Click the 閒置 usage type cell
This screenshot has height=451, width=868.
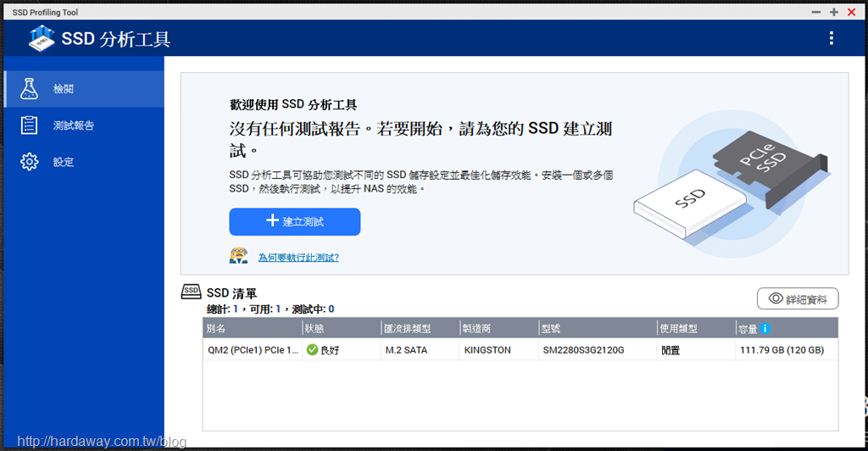coord(696,350)
